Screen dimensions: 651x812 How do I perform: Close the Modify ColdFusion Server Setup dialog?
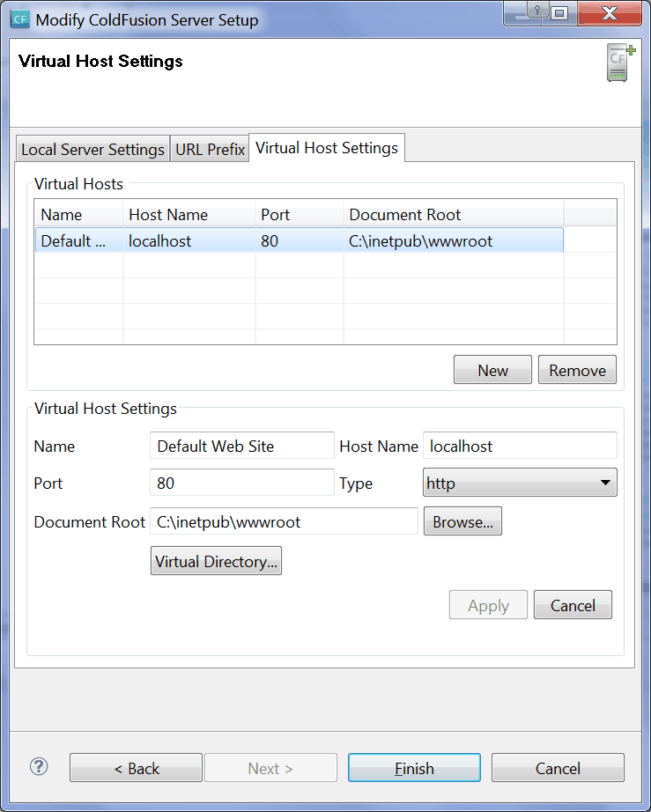coord(610,13)
